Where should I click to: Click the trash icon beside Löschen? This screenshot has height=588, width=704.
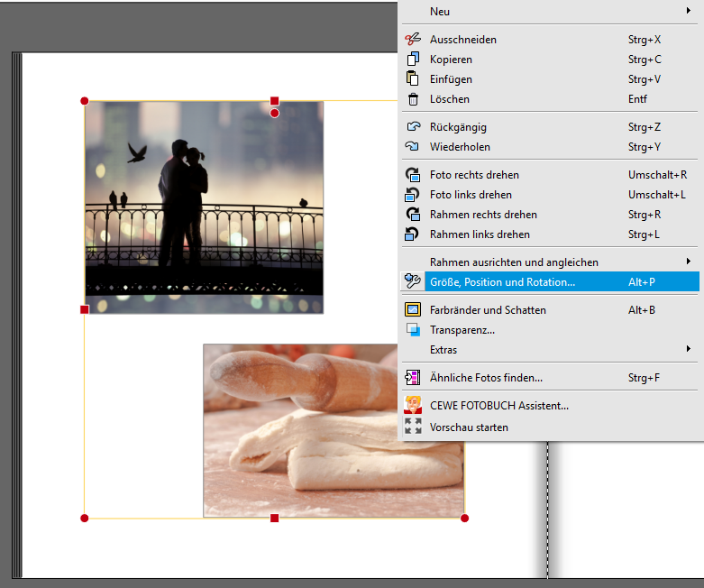click(413, 99)
